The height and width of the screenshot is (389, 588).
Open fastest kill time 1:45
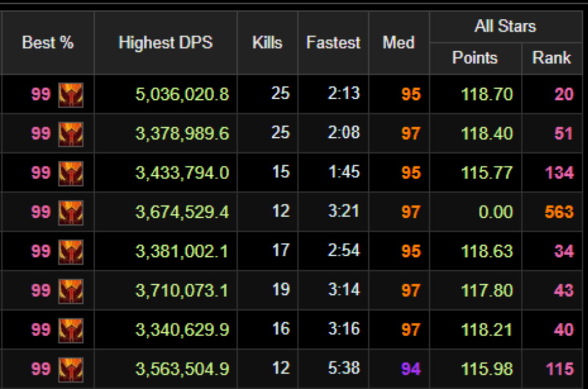click(x=344, y=172)
